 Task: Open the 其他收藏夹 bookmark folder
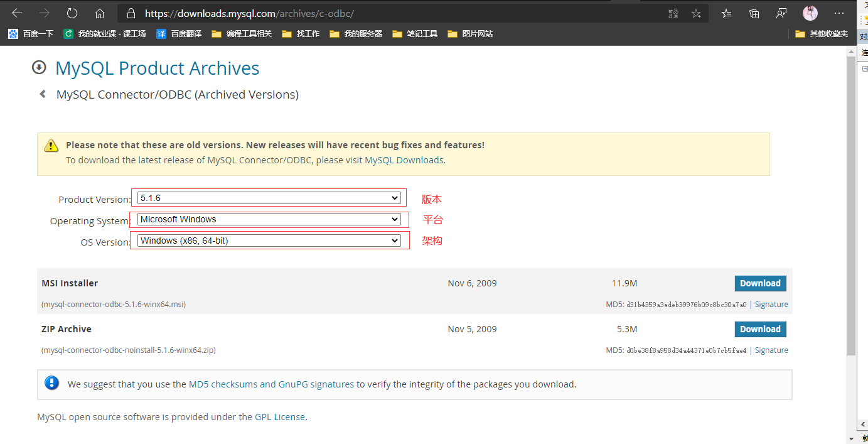[822, 34]
